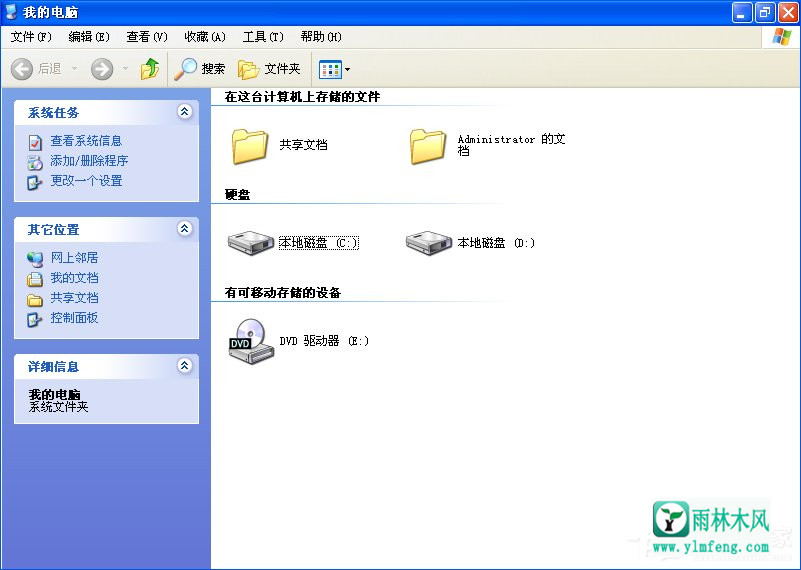Viewport: 801px width, 570px height.
Task: Click the My Computer title bar icon
Action: [11, 12]
